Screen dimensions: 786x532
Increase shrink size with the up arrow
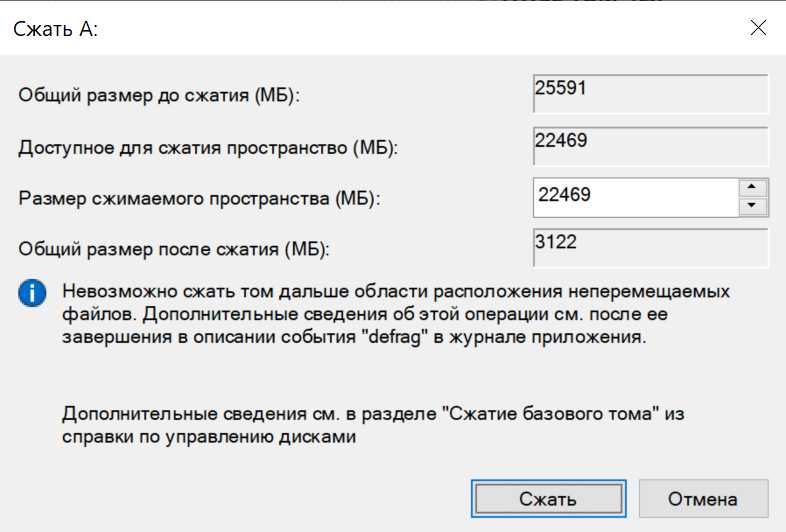click(x=751, y=187)
